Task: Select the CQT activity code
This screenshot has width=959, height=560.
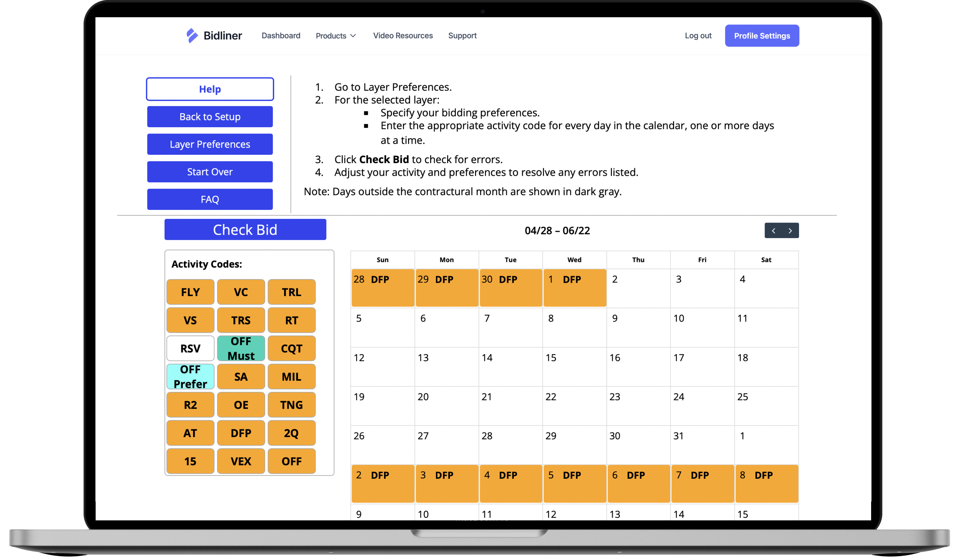Action: 292,348
